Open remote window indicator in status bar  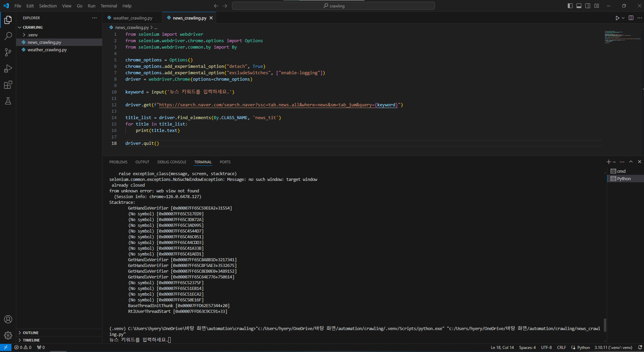click(x=6, y=348)
